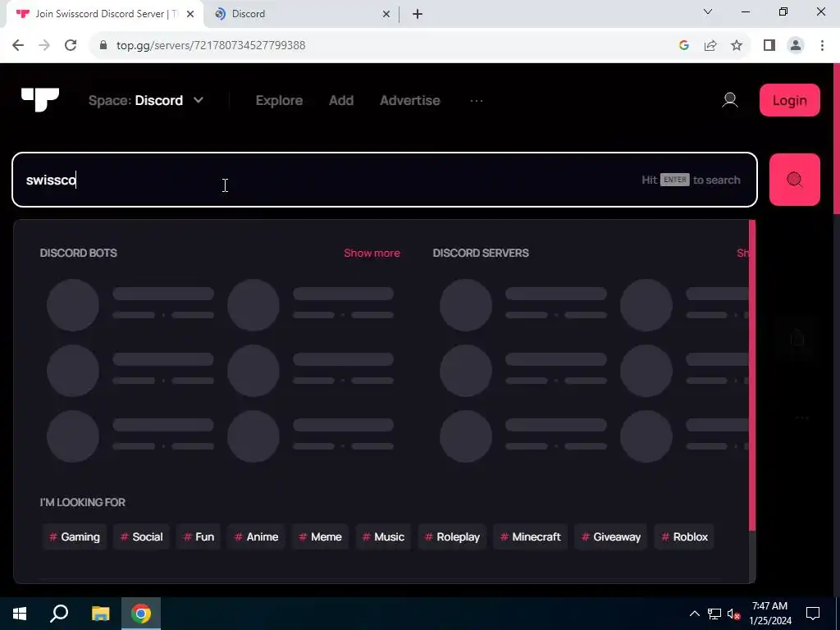The height and width of the screenshot is (630, 840).
Task: Open the Advertise menu item
Action: pyautogui.click(x=410, y=100)
